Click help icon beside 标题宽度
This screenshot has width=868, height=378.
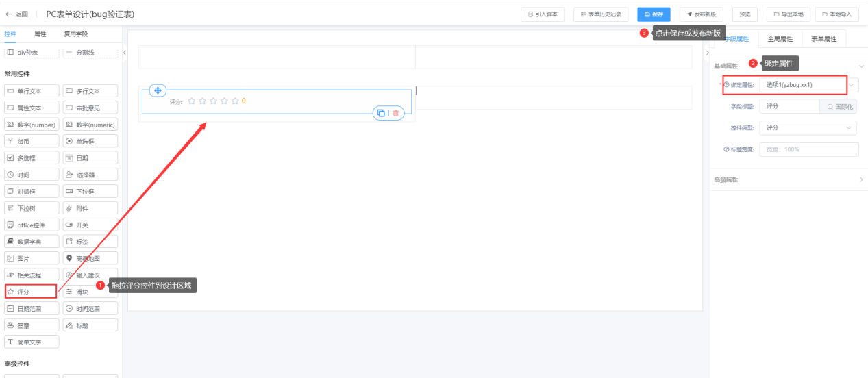pyautogui.click(x=726, y=149)
